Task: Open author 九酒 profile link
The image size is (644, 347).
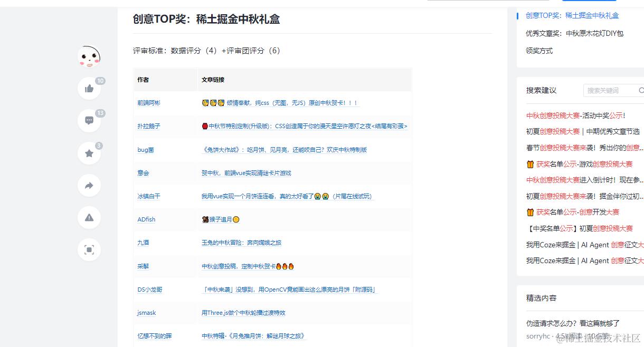Action: [x=143, y=243]
